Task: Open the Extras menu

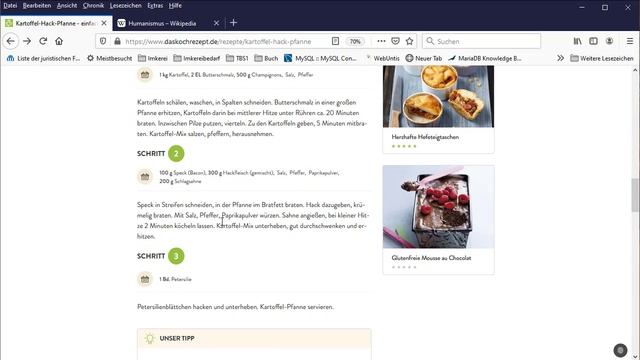Action: [x=155, y=6]
